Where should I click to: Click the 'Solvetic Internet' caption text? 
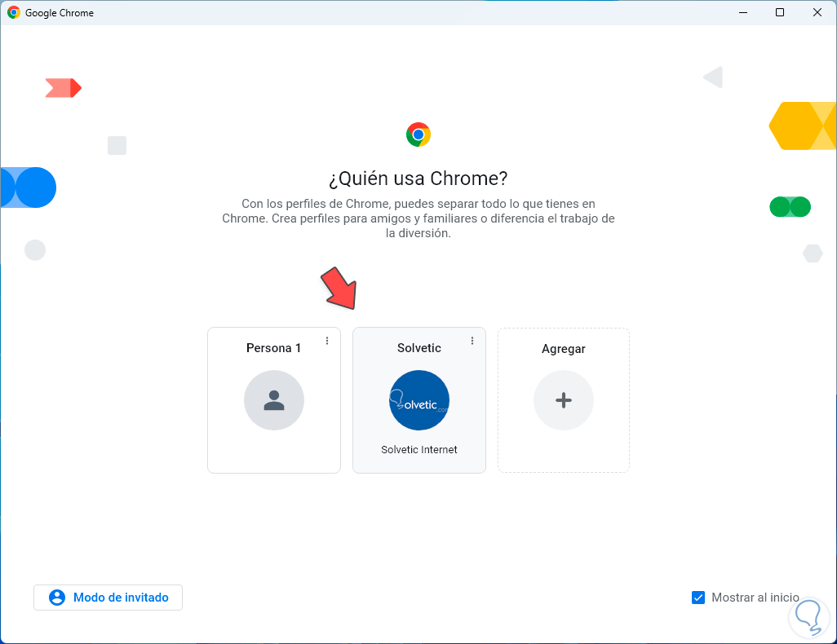(419, 450)
